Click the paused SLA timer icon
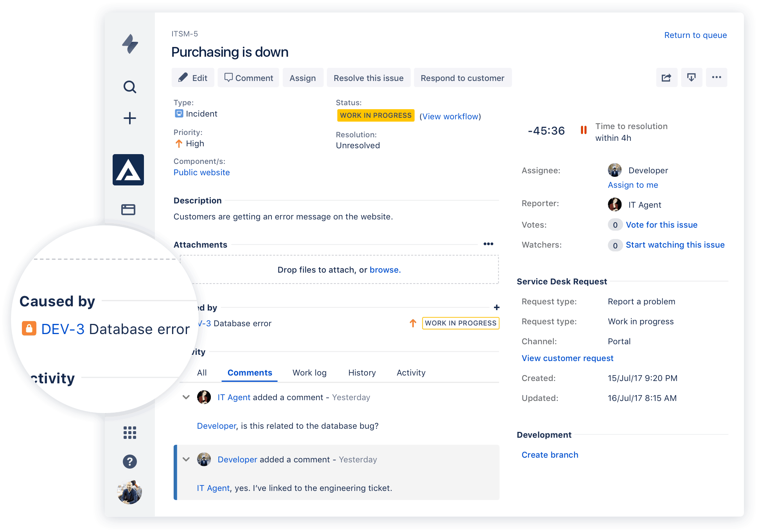Screen dimensions: 758x532 [584, 130]
